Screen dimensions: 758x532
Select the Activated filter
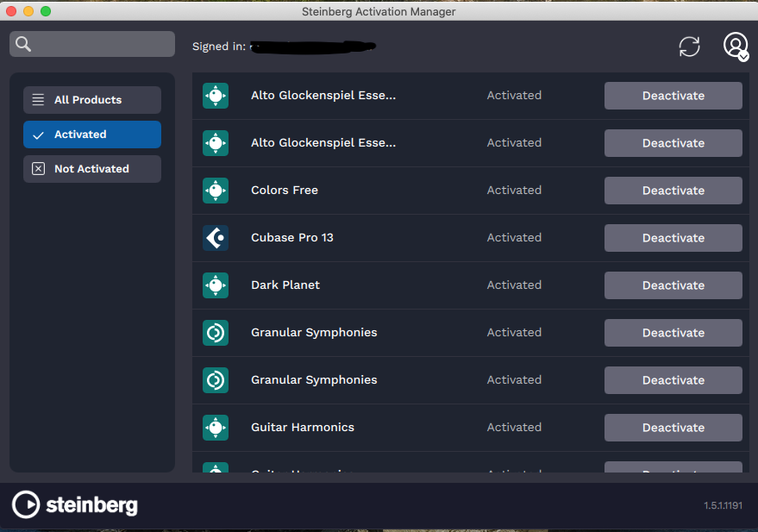[x=92, y=135]
